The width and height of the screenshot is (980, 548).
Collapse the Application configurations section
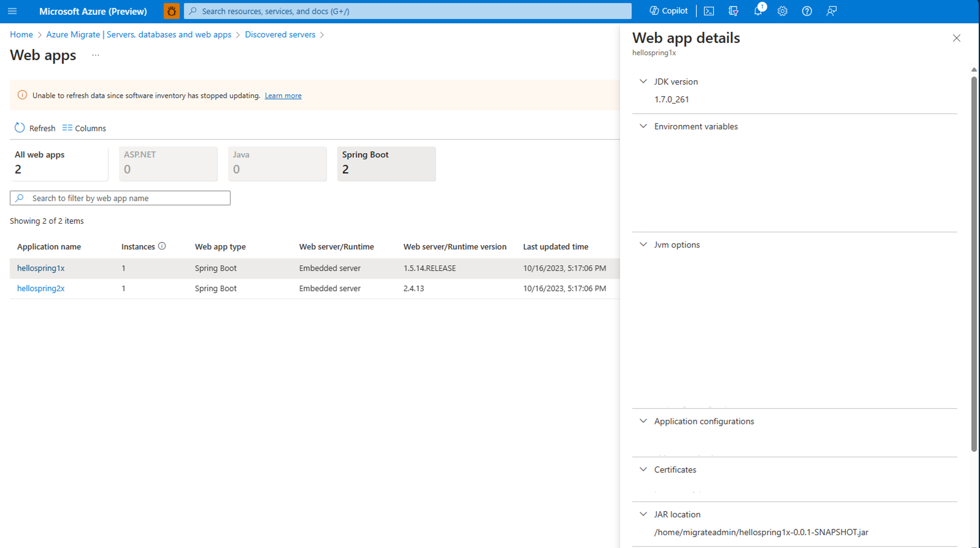pos(643,421)
